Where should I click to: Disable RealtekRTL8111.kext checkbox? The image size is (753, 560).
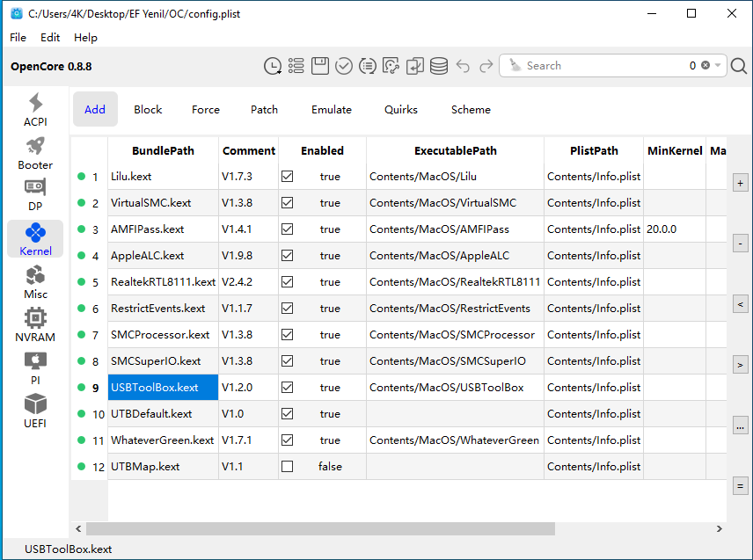(x=287, y=281)
